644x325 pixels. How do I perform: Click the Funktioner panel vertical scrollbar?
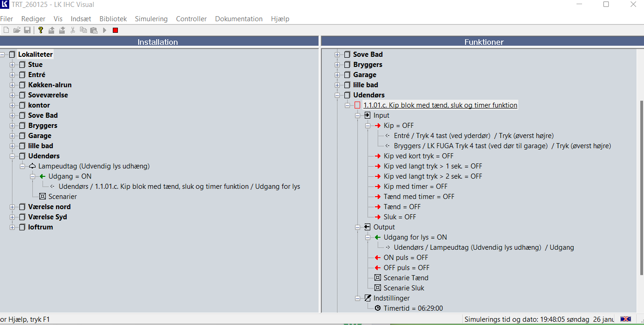pos(641,185)
